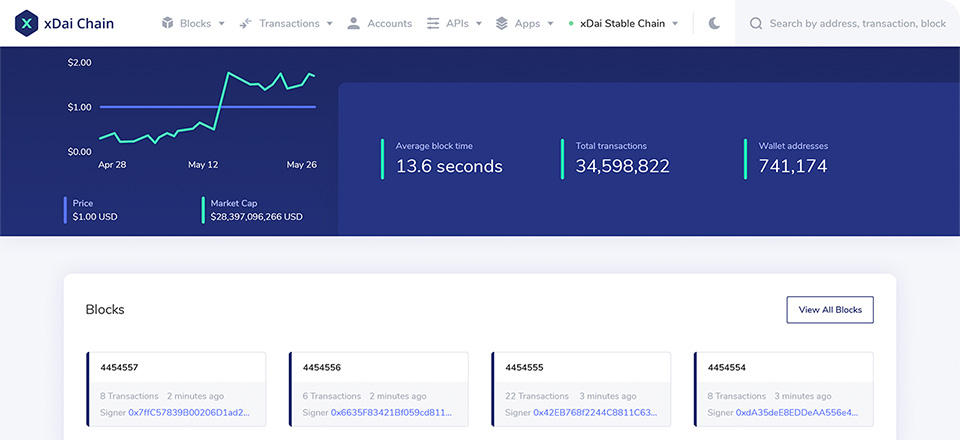The width and height of the screenshot is (960, 440).
Task: Click the $2.00 chart axis label
Action: (x=80, y=62)
